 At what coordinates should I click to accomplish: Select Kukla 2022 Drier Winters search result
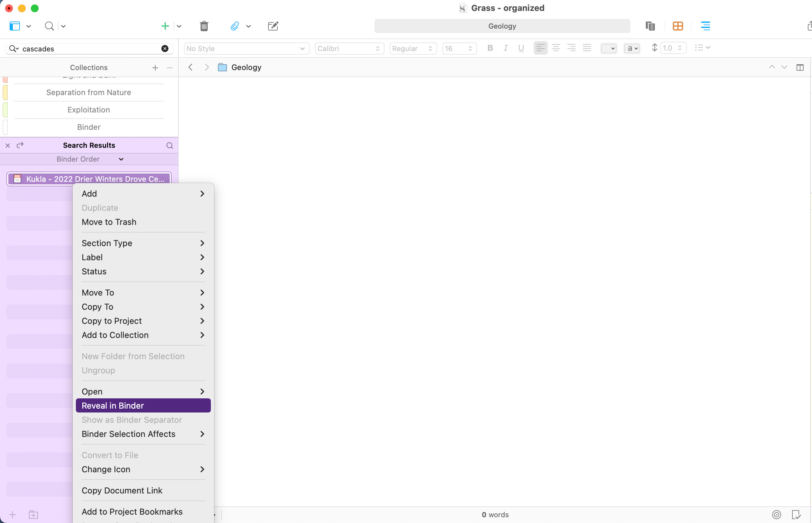pos(89,179)
